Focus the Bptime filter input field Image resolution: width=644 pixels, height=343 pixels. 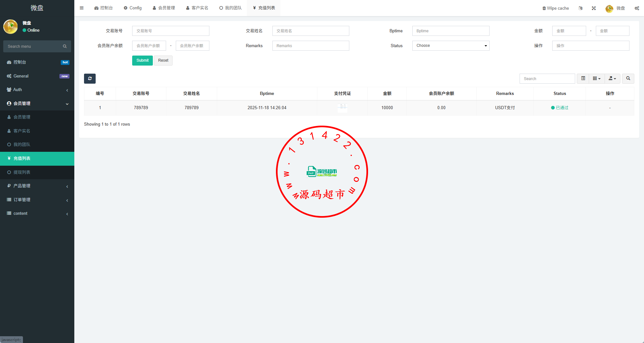tap(450, 31)
